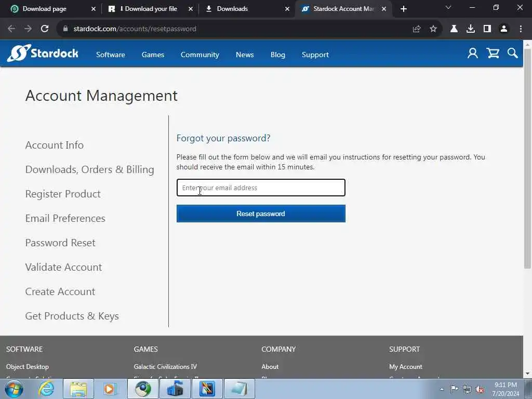
Task: Click the Action Center flag tray icon
Action: [x=454, y=389]
